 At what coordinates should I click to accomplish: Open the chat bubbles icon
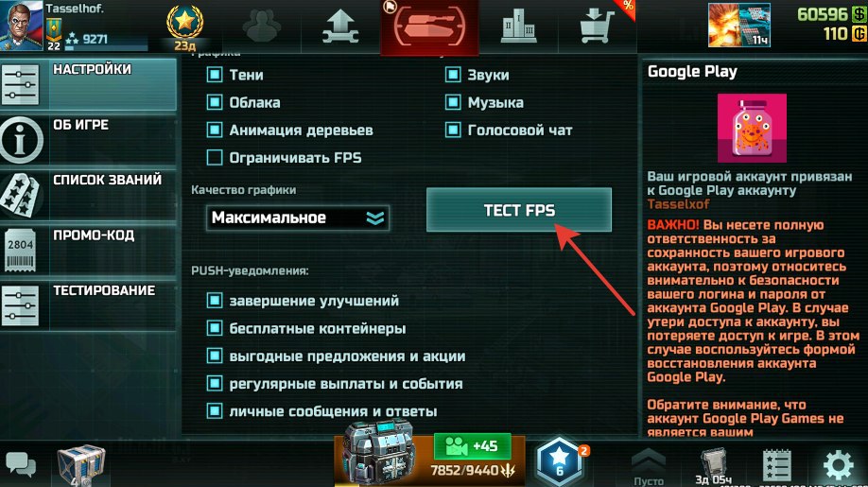[21, 465]
